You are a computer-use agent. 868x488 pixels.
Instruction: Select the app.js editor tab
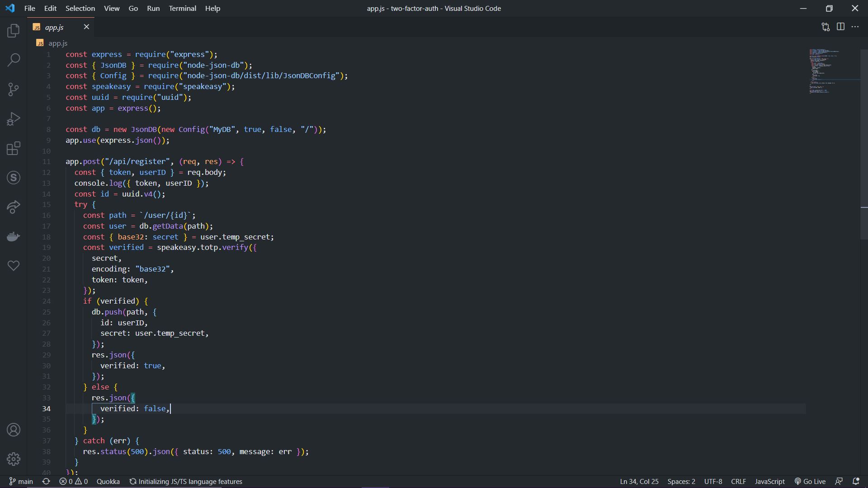click(54, 27)
